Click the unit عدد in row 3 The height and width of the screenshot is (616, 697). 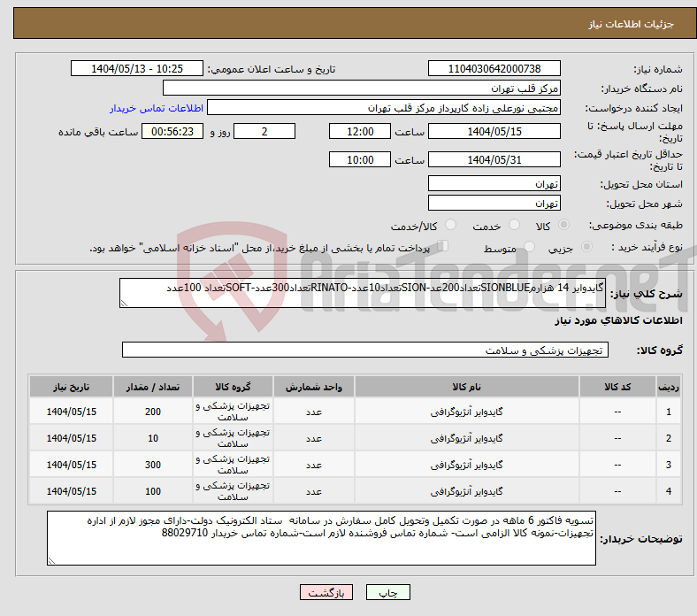pyautogui.click(x=314, y=466)
